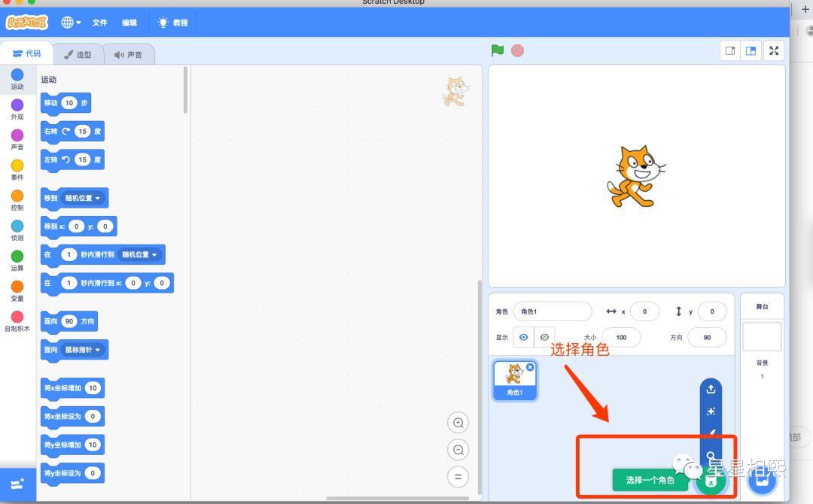Image resolution: width=813 pixels, height=504 pixels.
Task: Open the language globe dropdown
Action: pyautogui.click(x=71, y=23)
